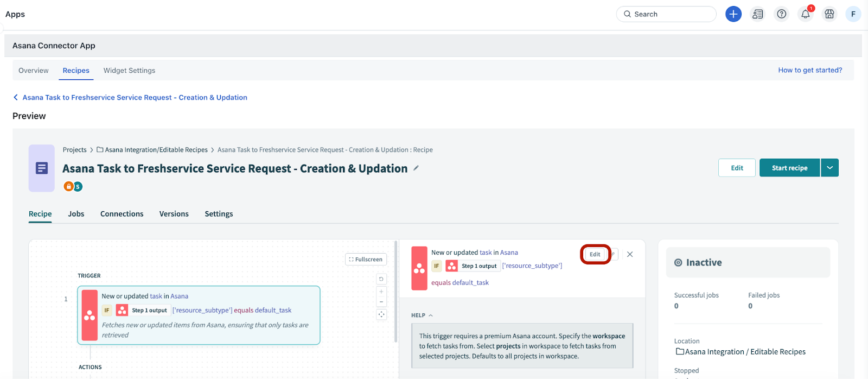Open the task list icon in header
Viewport: 868px width, 379px height.
tap(758, 14)
